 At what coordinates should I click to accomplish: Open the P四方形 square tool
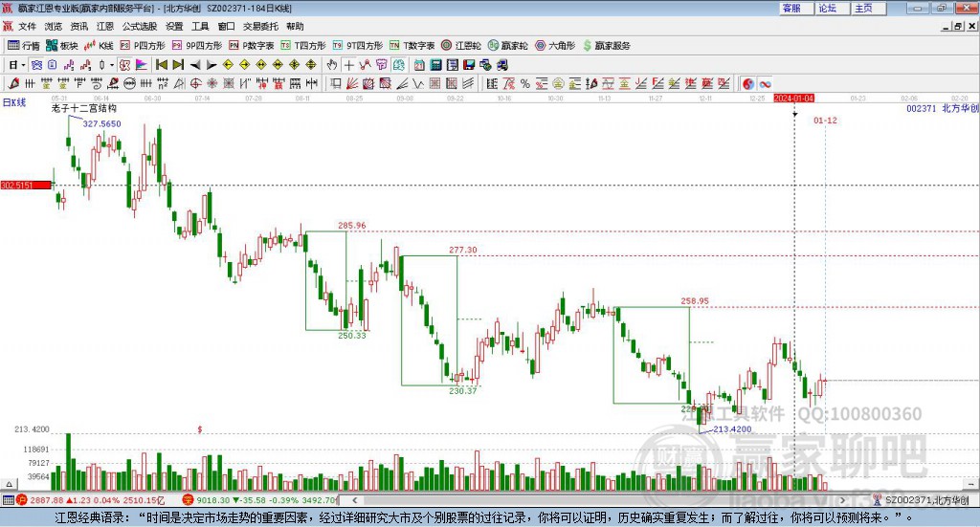click(x=143, y=46)
